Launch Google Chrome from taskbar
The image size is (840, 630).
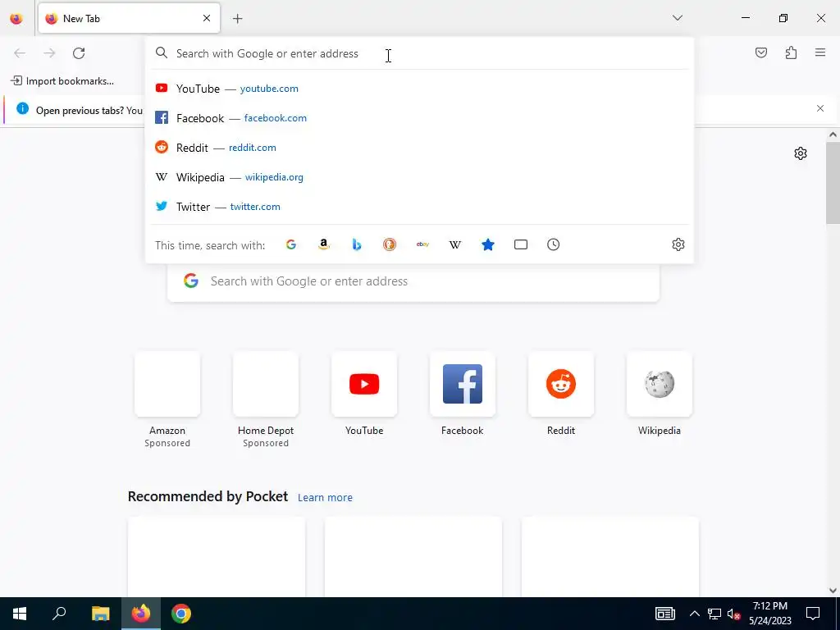pyautogui.click(x=181, y=614)
